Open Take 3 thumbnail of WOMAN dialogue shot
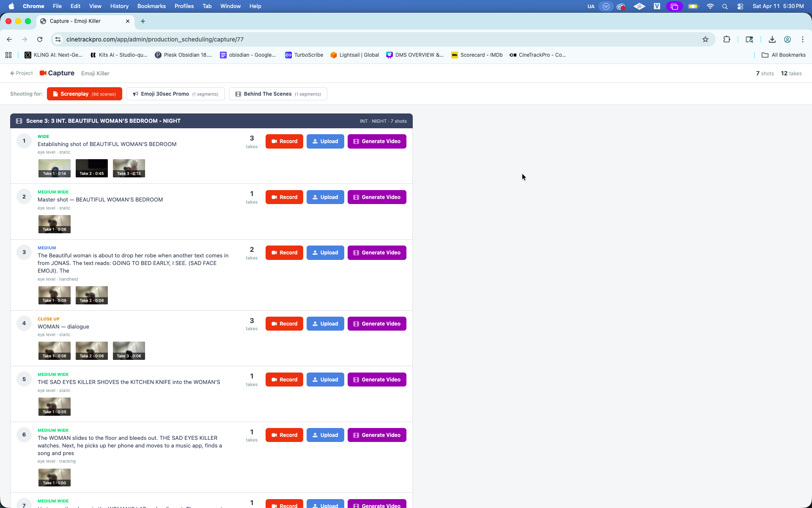This screenshot has width=812, height=508. 129,351
